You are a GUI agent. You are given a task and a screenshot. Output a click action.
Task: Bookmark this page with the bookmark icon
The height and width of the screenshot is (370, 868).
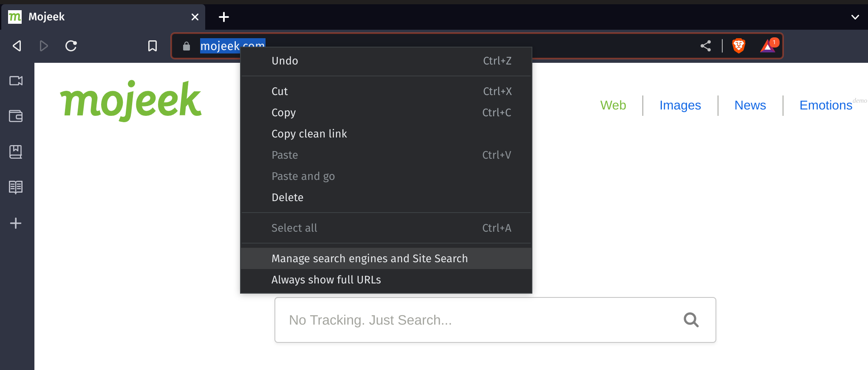pos(153,46)
